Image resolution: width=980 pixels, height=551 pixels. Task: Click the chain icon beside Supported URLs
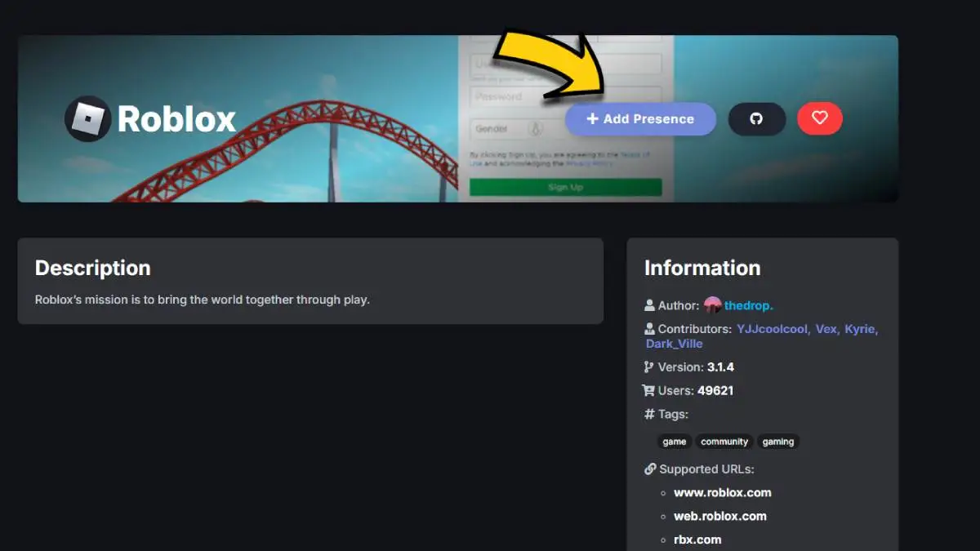tap(650, 469)
